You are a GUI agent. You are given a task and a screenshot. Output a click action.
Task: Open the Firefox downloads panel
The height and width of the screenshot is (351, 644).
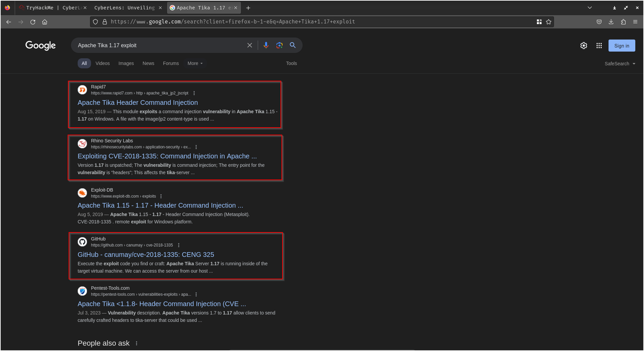611,22
